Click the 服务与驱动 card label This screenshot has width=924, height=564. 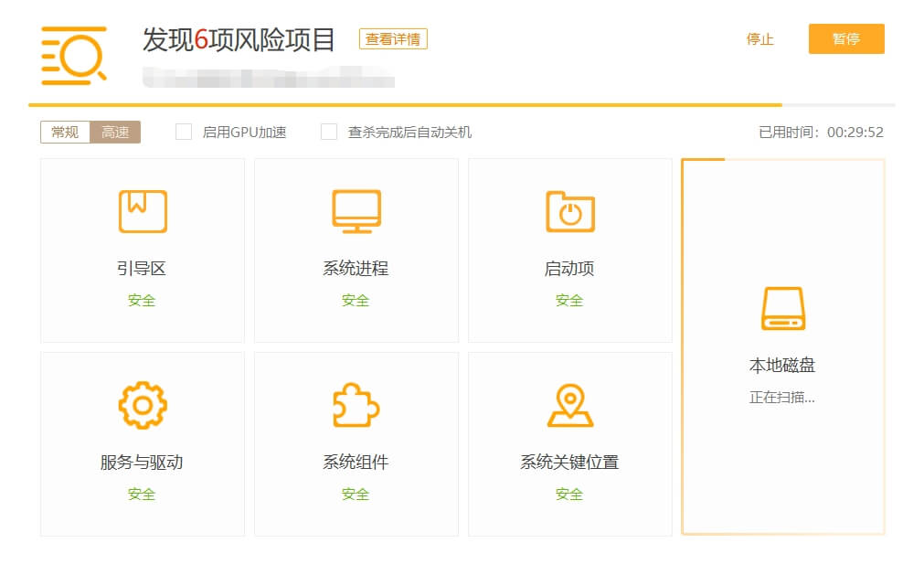click(x=142, y=462)
